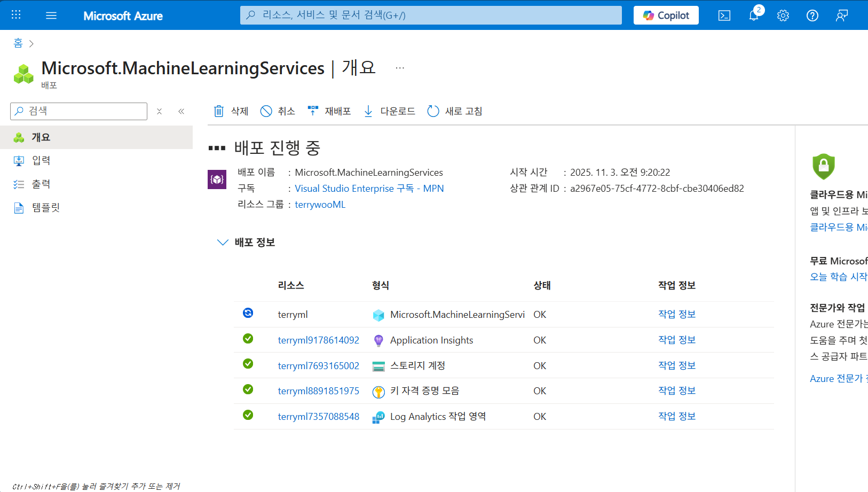Image resolution: width=868 pixels, height=492 pixels.
Task: Click 취소 cancel deployment button
Action: pos(278,111)
